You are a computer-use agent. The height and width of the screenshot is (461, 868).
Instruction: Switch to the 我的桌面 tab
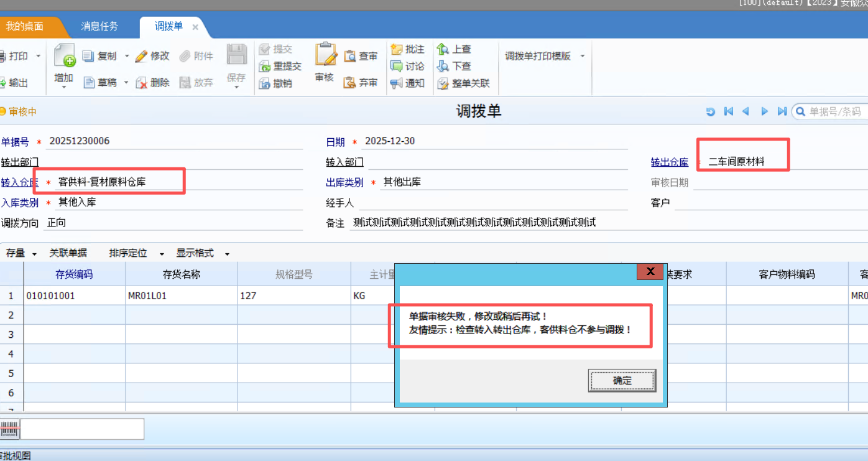(25, 27)
